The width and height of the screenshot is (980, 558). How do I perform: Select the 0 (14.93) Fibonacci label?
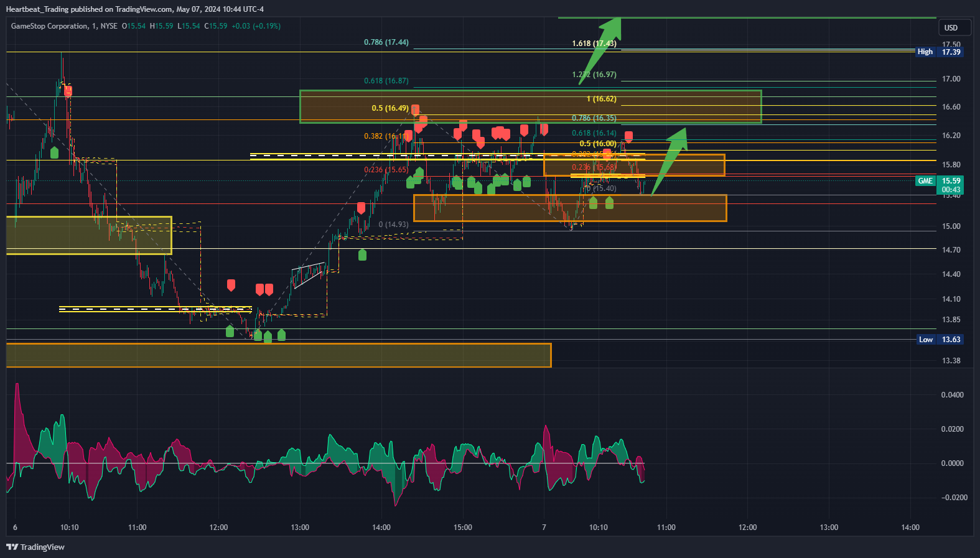pos(394,225)
